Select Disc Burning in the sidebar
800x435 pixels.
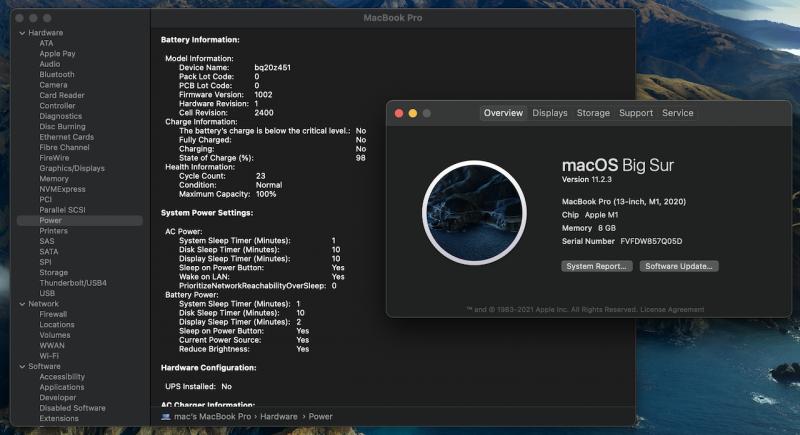[62, 126]
